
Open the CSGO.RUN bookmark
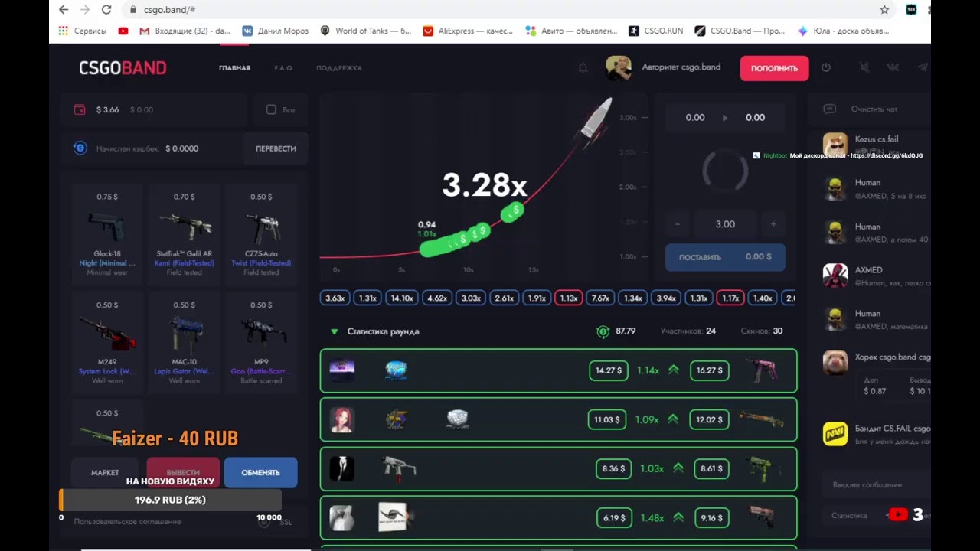pos(656,31)
